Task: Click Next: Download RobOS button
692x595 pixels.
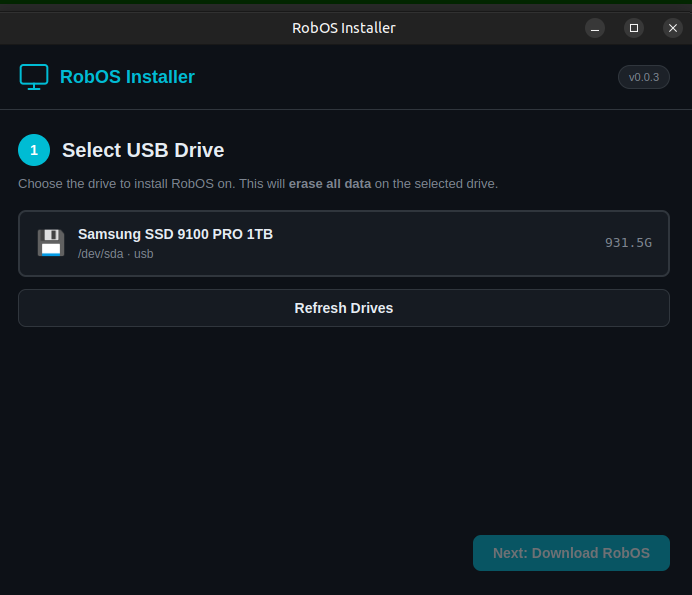Action: (x=571, y=553)
